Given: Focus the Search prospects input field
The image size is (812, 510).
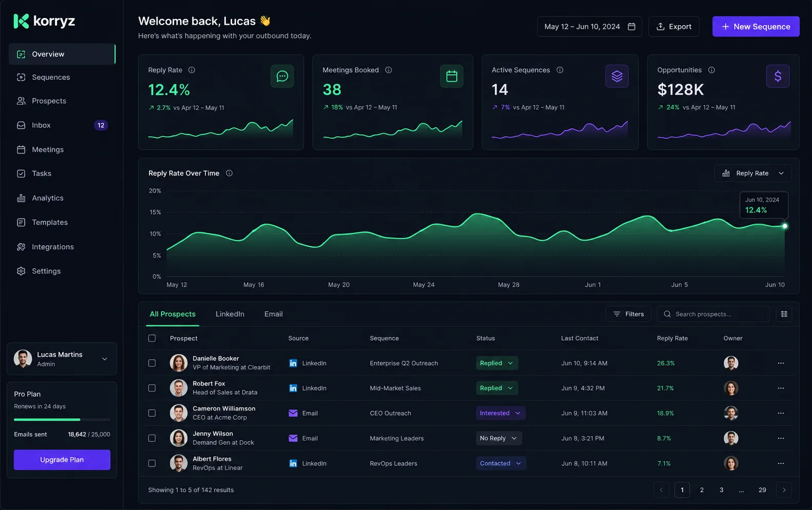Looking at the screenshot, I should pyautogui.click(x=713, y=314).
